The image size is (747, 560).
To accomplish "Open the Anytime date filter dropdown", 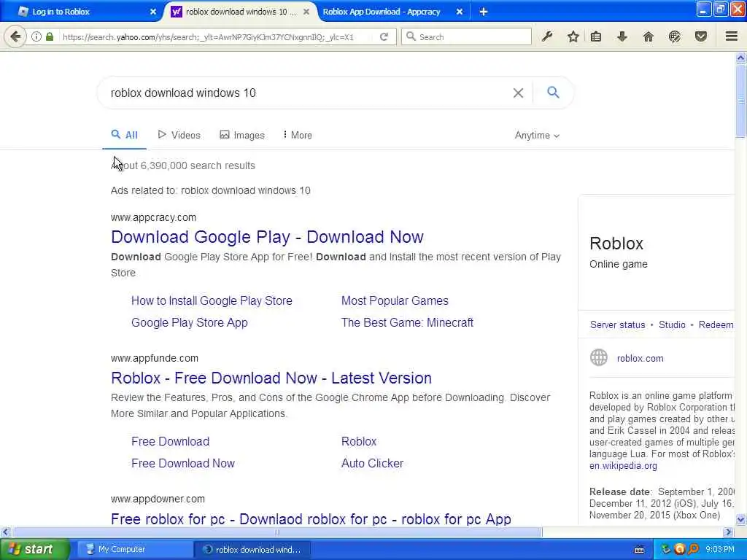I will (537, 135).
